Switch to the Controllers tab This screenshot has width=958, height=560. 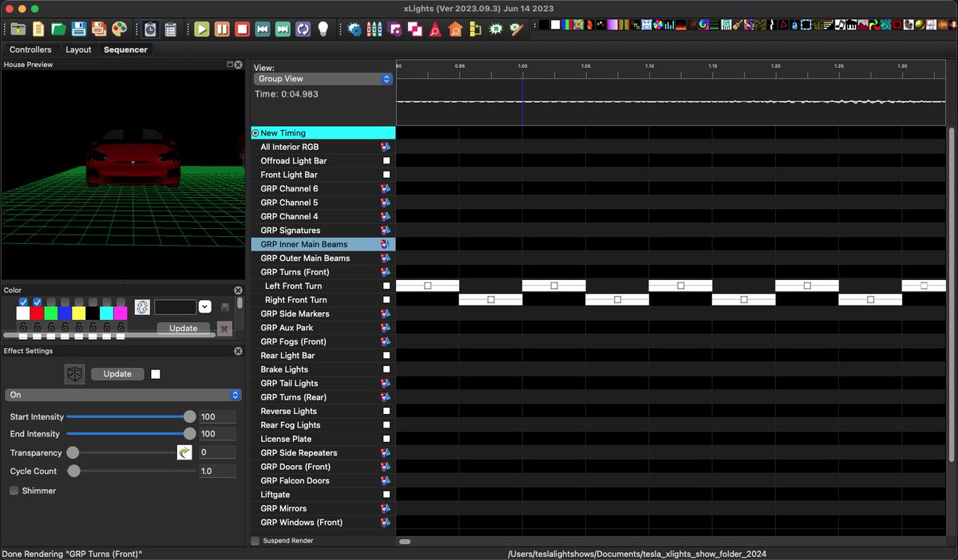pyautogui.click(x=30, y=49)
